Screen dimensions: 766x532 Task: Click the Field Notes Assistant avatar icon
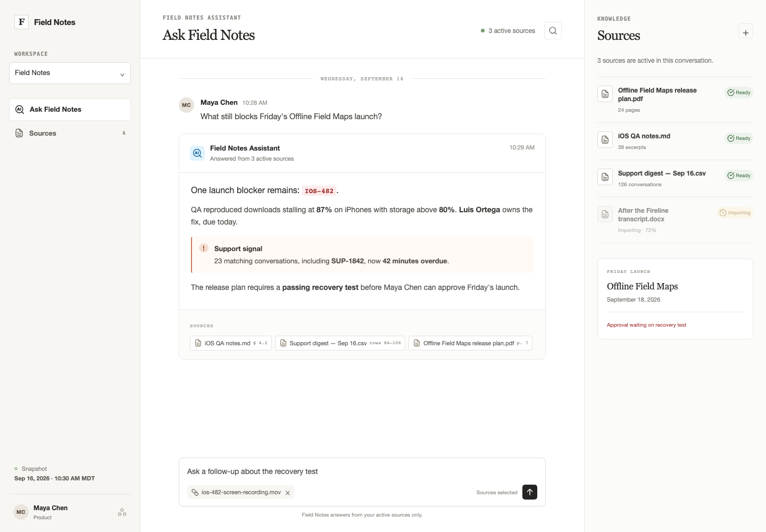point(197,153)
